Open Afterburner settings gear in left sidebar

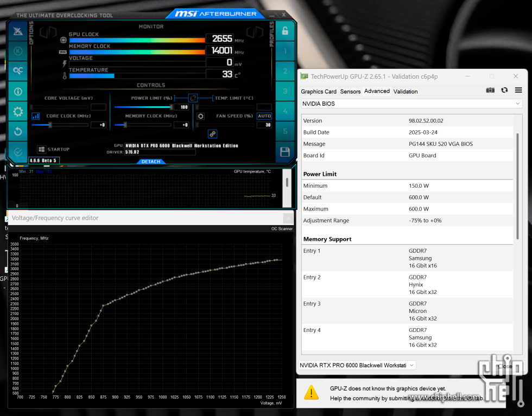(17, 112)
